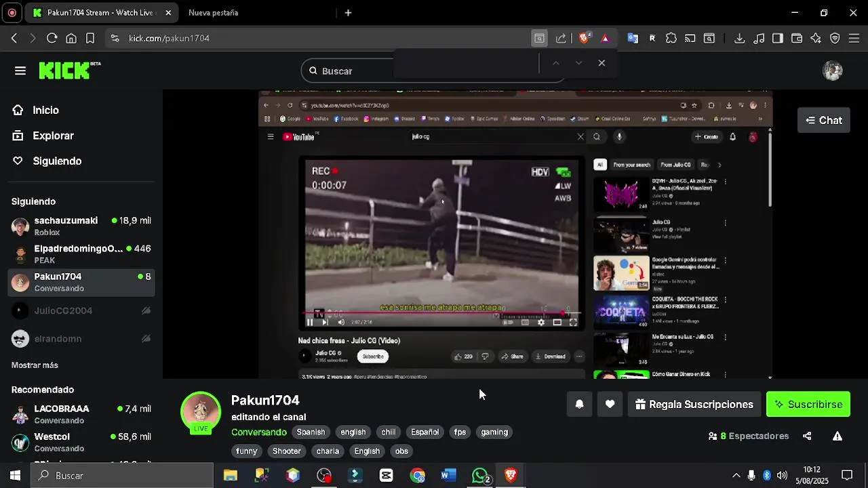
Task: Open user profile avatar menu
Action: coord(833,70)
